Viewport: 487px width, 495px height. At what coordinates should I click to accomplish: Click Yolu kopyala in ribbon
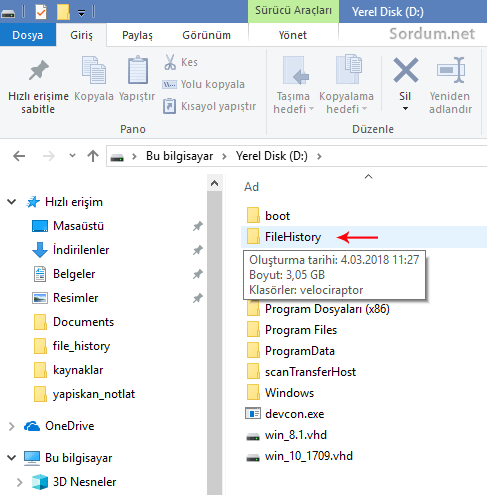[204, 84]
